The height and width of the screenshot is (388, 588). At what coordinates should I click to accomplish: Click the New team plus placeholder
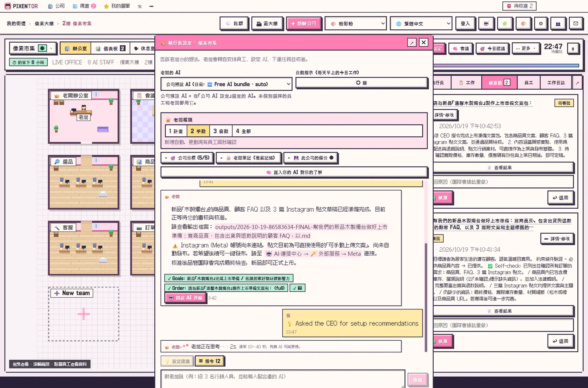click(x=83, y=314)
